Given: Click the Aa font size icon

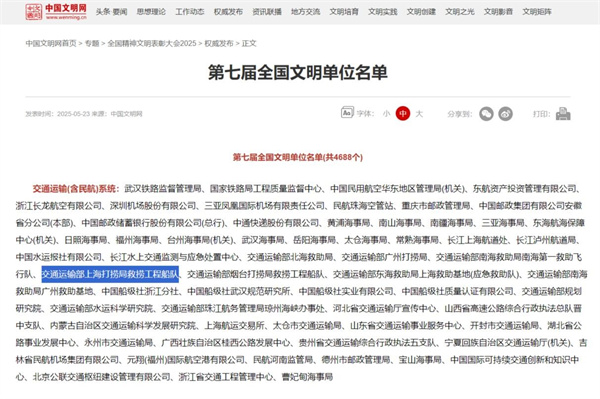Looking at the screenshot, I should point(347,112).
